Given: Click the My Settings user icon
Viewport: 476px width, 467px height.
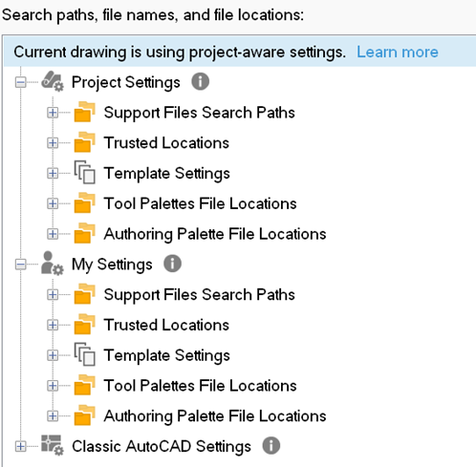Looking at the screenshot, I should [x=53, y=264].
